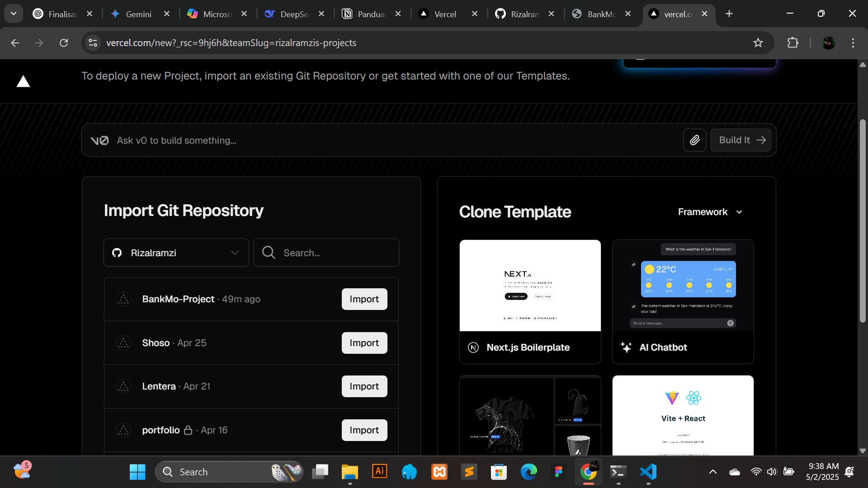868x488 pixels.
Task: Click the paperclip attach icon
Action: coord(695,140)
